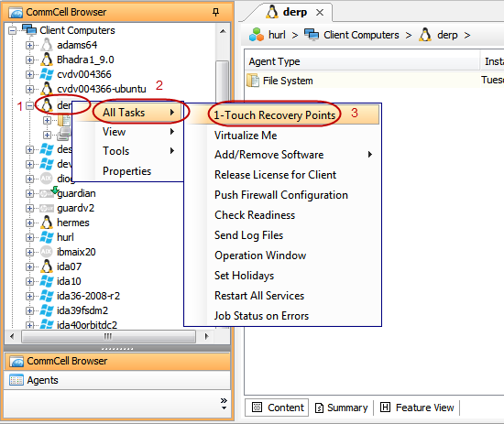This screenshot has height=424, width=504.
Task: Click the horizontal scrollbar thumb in tree
Action: click(108, 337)
